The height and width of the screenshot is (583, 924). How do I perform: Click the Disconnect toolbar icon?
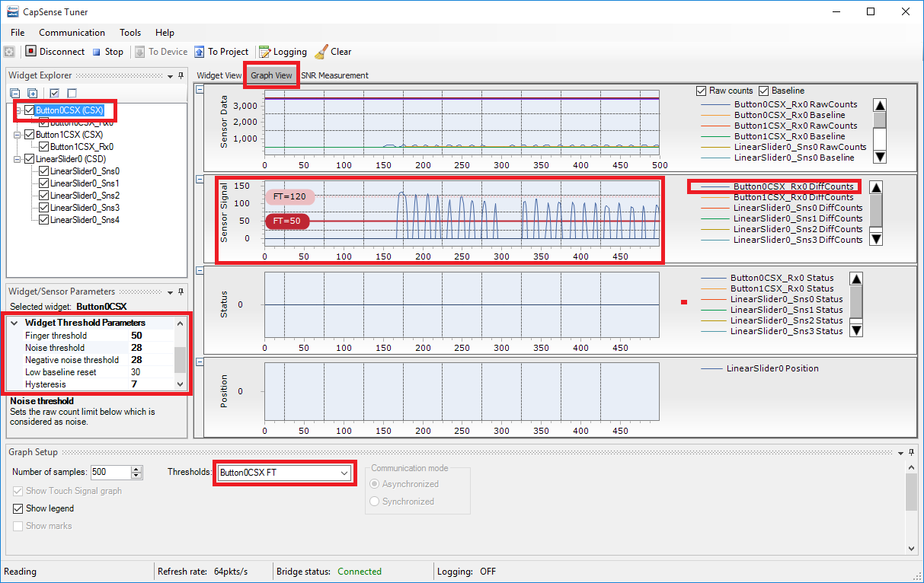(31, 52)
